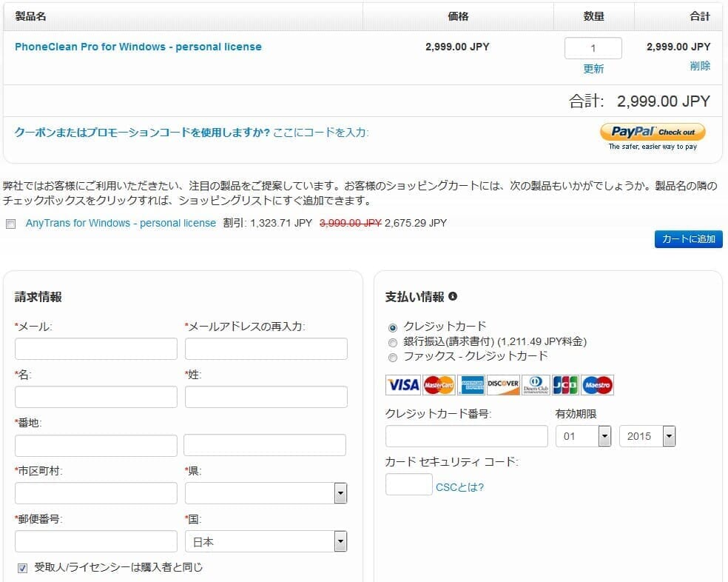This screenshot has width=728, height=582.
Task: Click the American Express card icon
Action: click(471, 385)
